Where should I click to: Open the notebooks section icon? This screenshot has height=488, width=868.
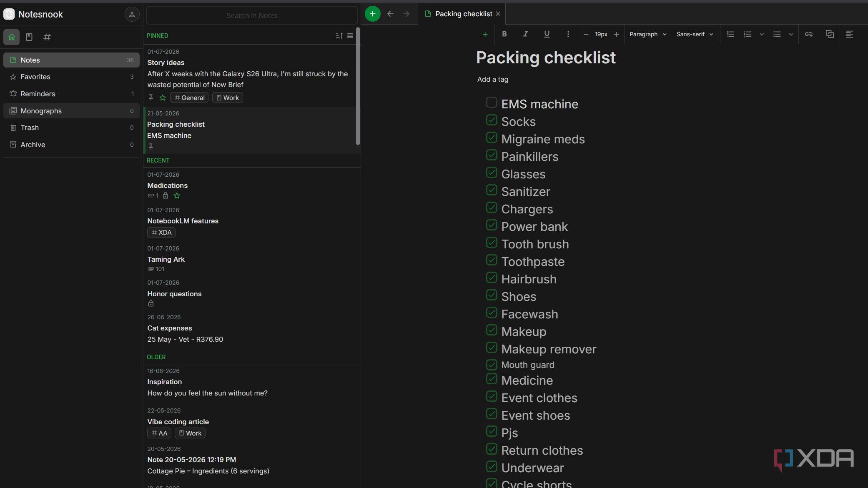pos(29,37)
